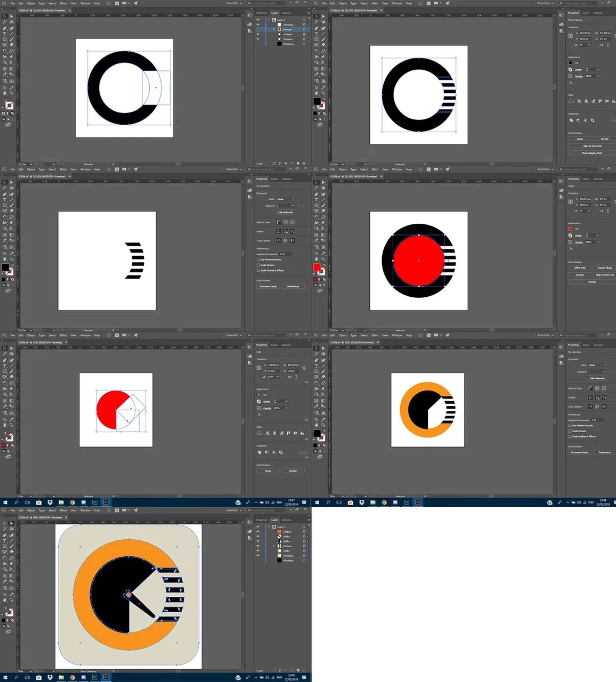Screen dimensions: 616x682
Task: Open Chrome from taskbar under beige-icon window
Action: tap(72, 677)
